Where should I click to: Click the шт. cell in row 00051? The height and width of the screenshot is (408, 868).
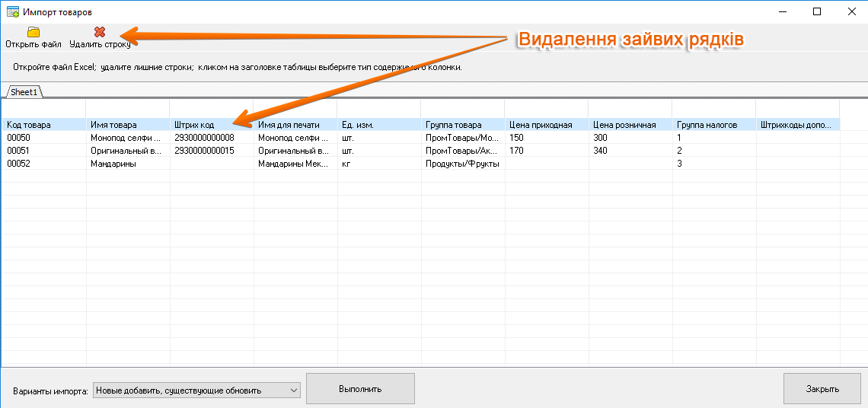click(379, 150)
